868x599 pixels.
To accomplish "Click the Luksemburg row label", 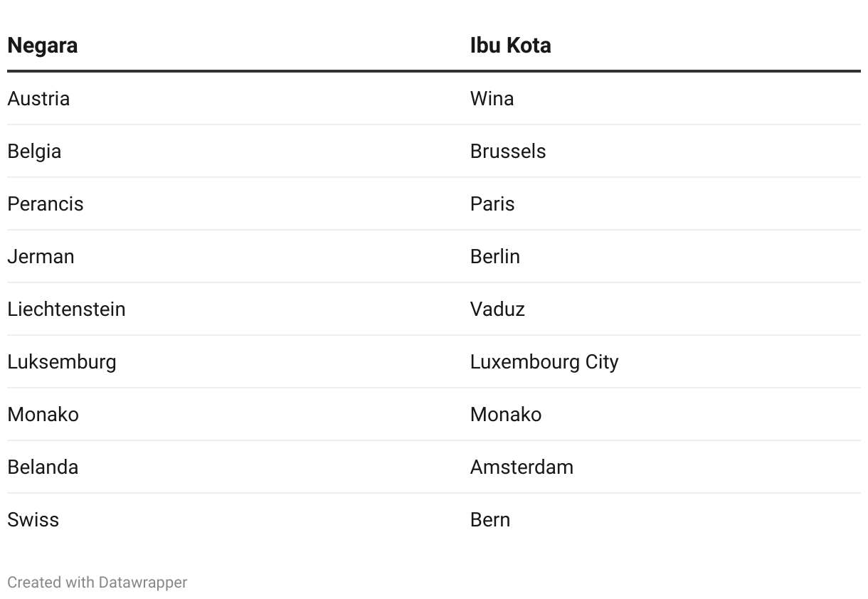I will click(x=62, y=361).
